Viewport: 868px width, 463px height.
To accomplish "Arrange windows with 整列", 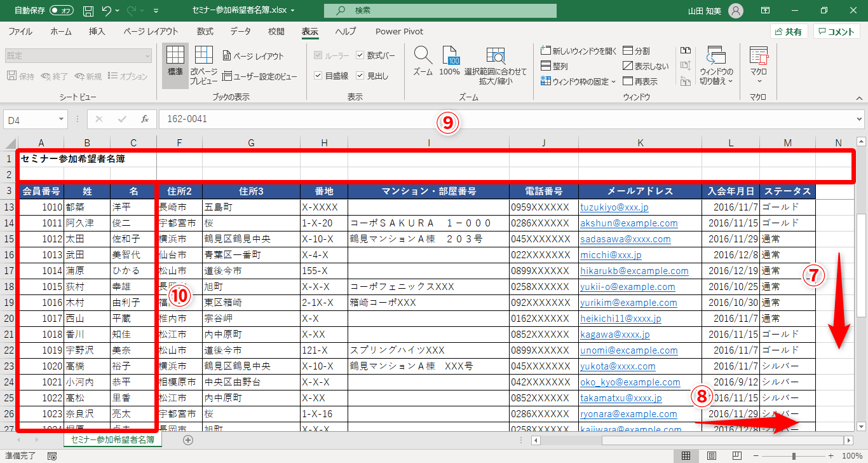I will (554, 66).
